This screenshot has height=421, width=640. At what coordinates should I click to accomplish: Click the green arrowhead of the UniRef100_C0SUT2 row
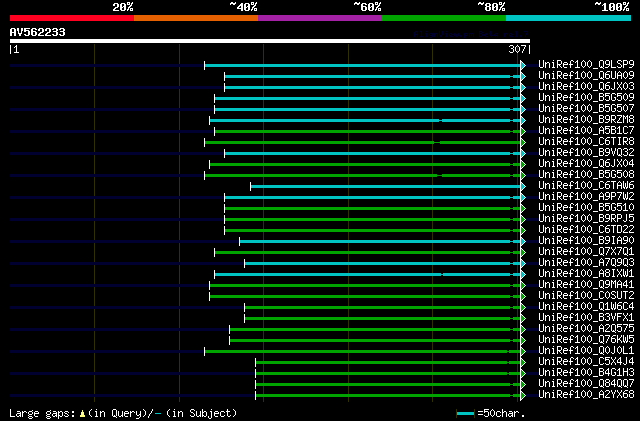(523, 296)
